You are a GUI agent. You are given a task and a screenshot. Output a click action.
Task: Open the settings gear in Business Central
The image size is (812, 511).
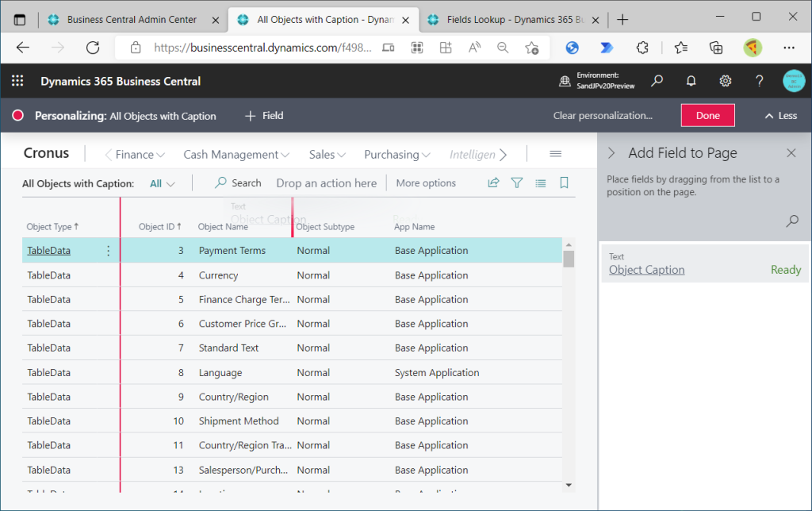click(x=725, y=81)
